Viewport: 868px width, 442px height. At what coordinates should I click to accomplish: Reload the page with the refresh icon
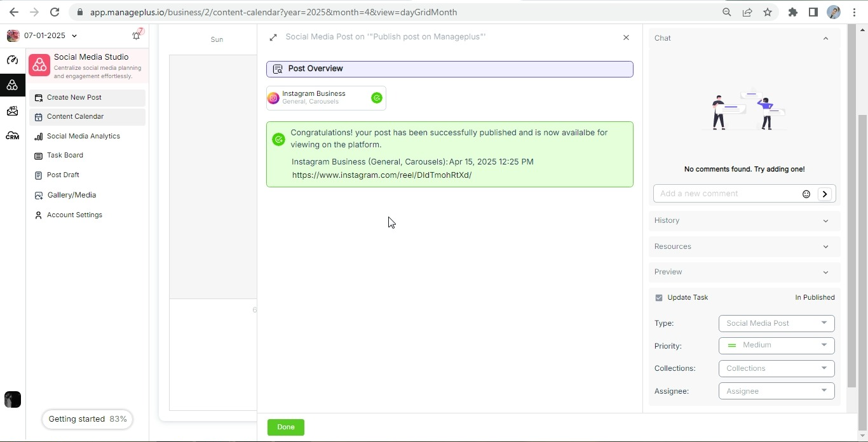coord(55,12)
